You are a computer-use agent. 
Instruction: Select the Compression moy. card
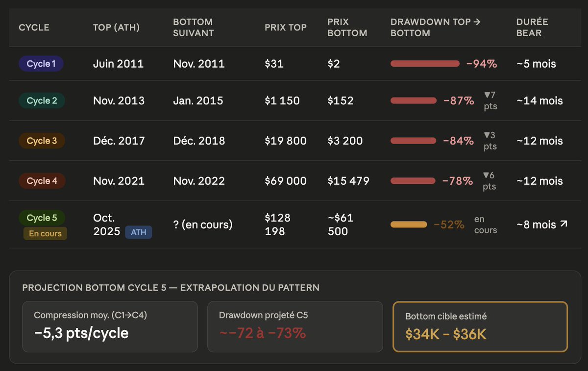pos(110,326)
